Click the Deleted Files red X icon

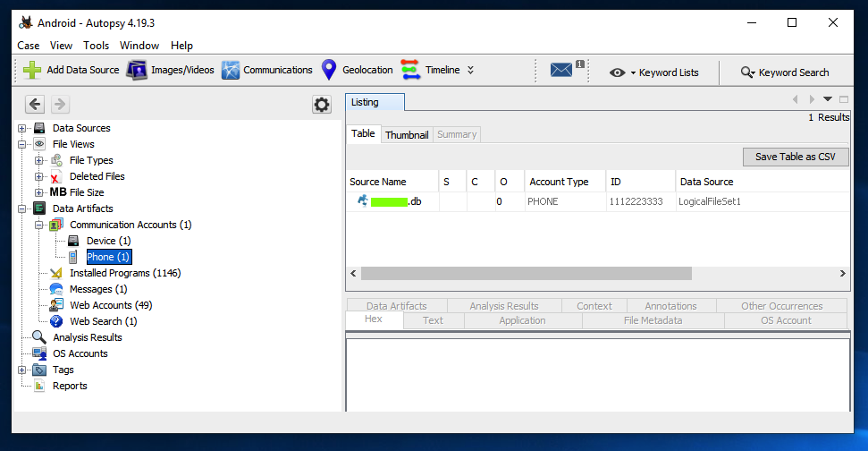(x=56, y=177)
